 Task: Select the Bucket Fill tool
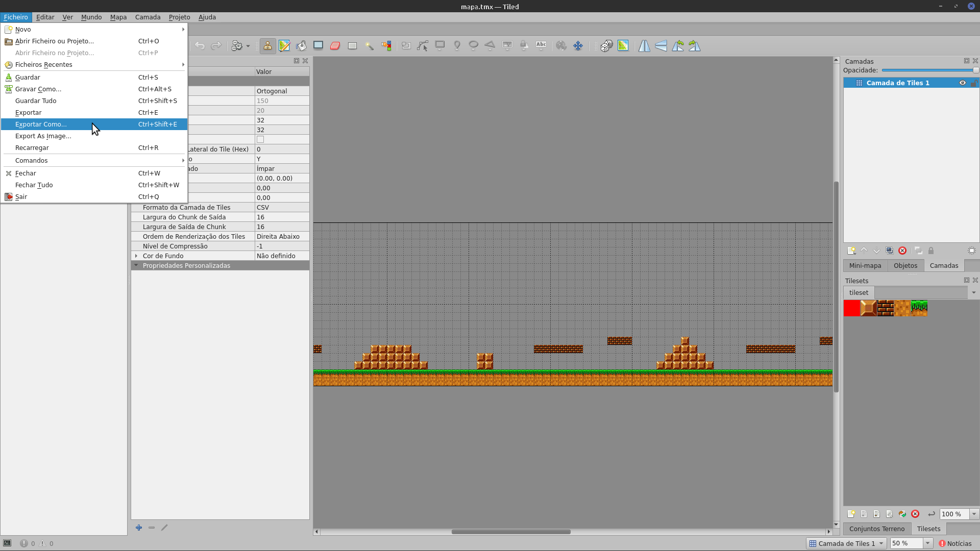[x=301, y=46]
